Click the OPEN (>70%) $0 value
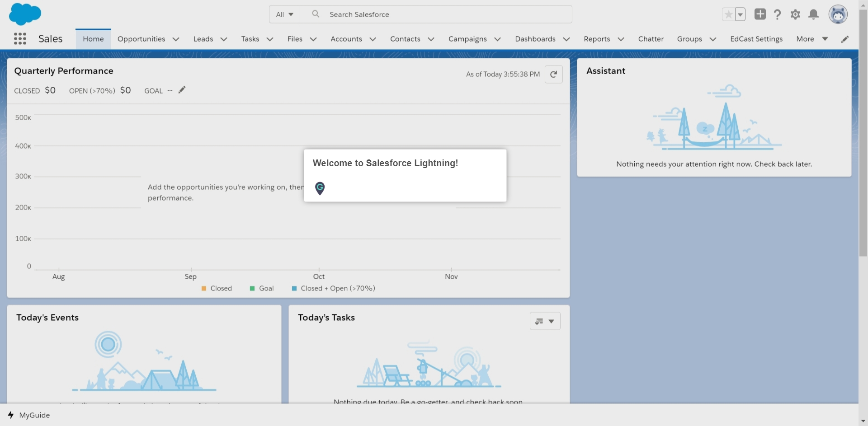 click(125, 90)
